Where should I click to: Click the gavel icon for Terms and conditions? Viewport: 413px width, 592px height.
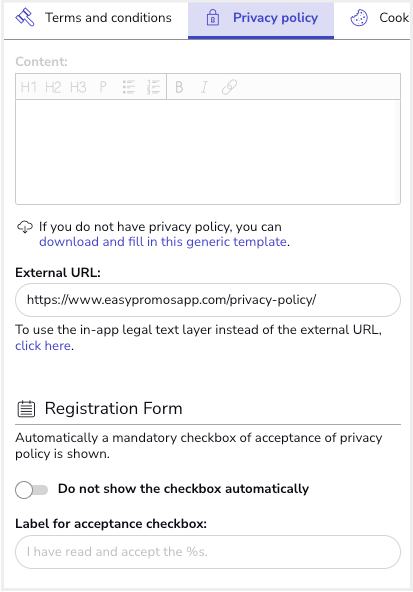pos(25,17)
